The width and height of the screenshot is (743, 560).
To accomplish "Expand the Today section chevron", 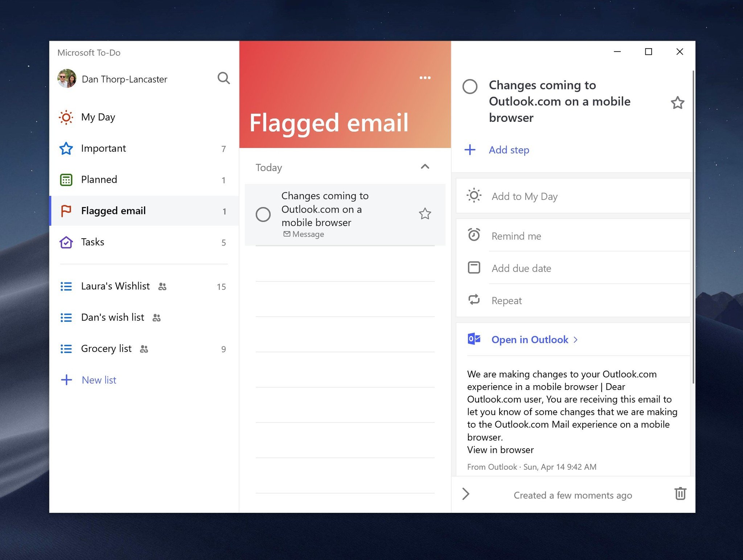I will 425,166.
